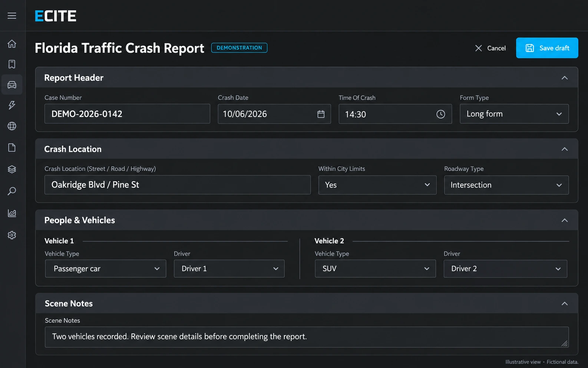Open the chart analytics sidebar icon

coord(12,213)
